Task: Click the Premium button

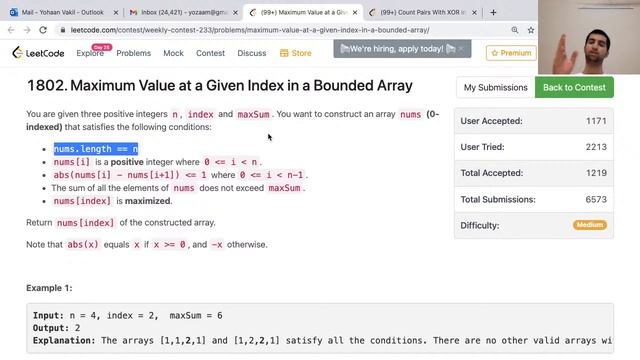Action: pos(511,53)
